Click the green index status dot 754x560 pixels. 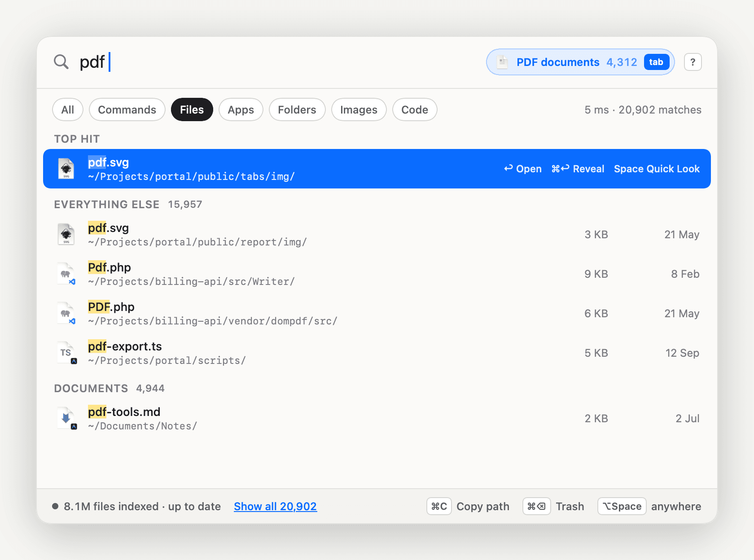coord(55,506)
